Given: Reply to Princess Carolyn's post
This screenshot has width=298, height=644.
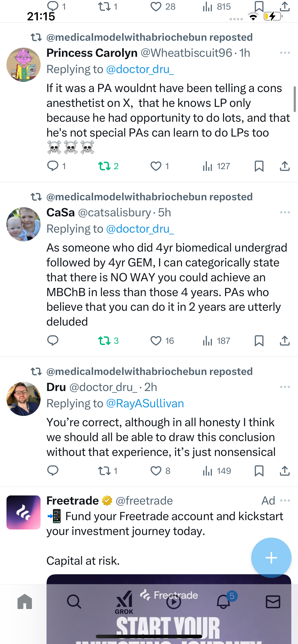Looking at the screenshot, I should coord(53,166).
